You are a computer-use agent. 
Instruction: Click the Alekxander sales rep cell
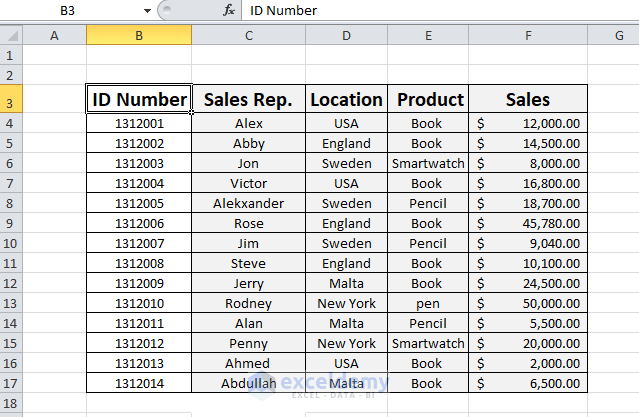pyautogui.click(x=249, y=203)
